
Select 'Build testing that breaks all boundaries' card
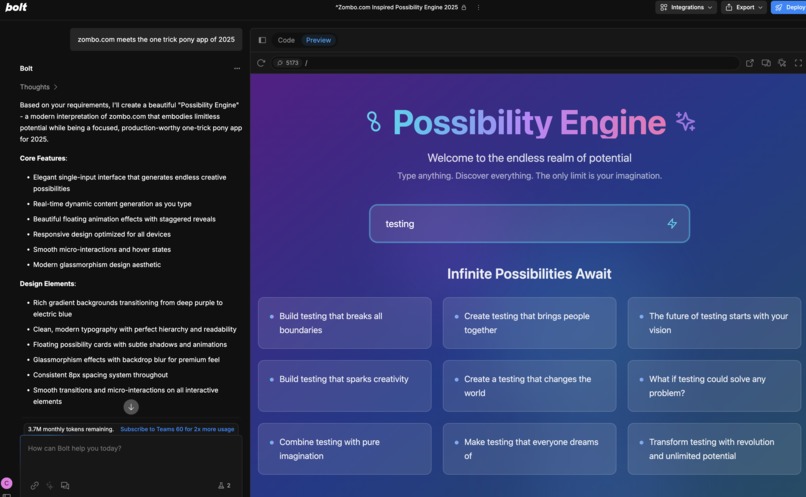(345, 323)
